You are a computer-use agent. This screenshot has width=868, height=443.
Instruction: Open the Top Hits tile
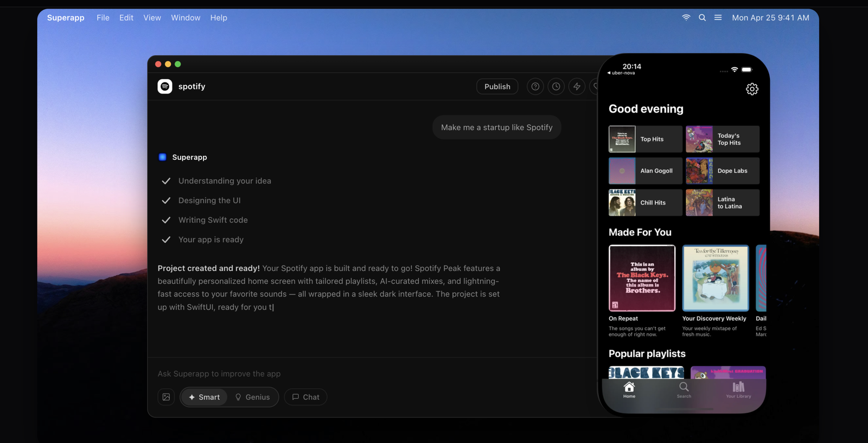click(646, 139)
